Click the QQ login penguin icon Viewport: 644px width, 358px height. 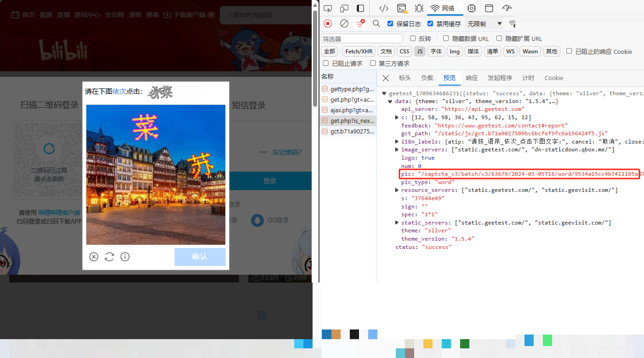pyautogui.click(x=257, y=220)
